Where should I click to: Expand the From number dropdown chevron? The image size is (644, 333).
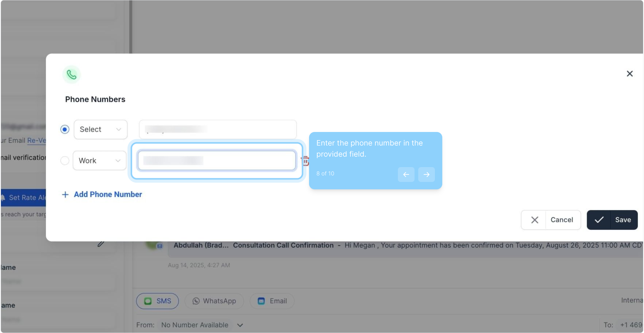pyautogui.click(x=240, y=325)
